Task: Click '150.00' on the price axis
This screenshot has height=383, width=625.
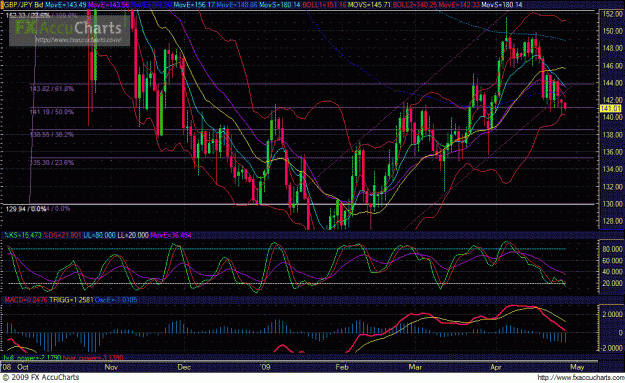Action: tap(612, 31)
